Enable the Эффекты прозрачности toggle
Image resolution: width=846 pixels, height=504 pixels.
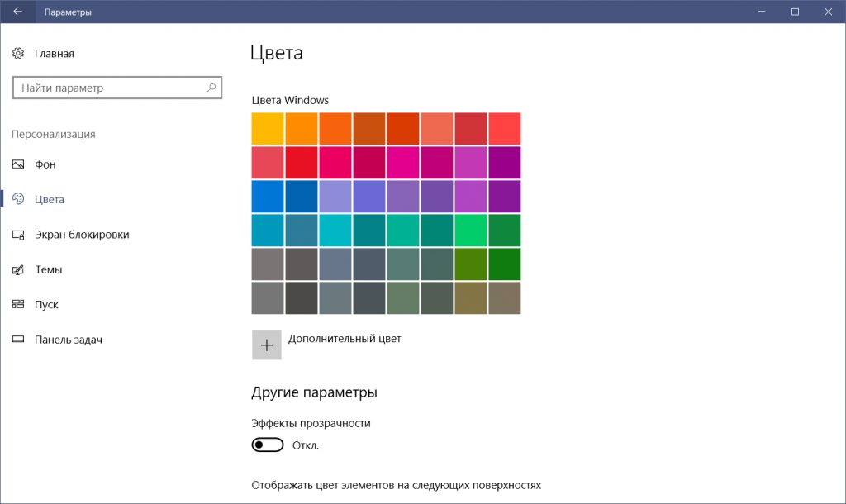pyautogui.click(x=267, y=444)
